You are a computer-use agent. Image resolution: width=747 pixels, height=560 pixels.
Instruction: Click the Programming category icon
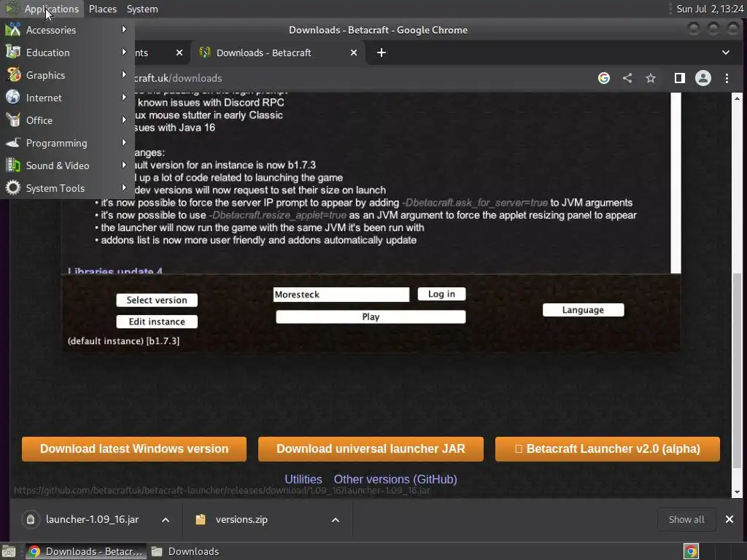[13, 142]
